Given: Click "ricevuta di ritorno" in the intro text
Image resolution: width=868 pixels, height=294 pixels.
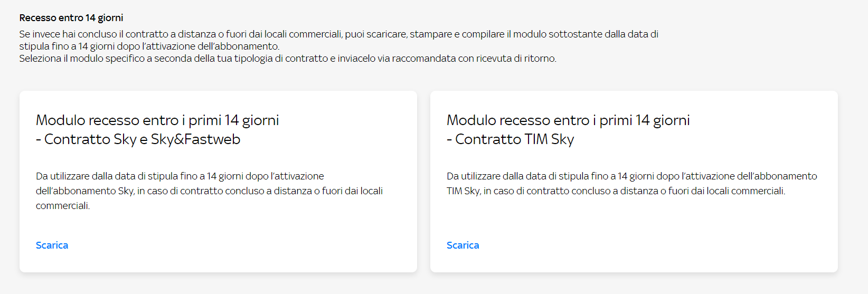Looking at the screenshot, I should tap(516, 58).
